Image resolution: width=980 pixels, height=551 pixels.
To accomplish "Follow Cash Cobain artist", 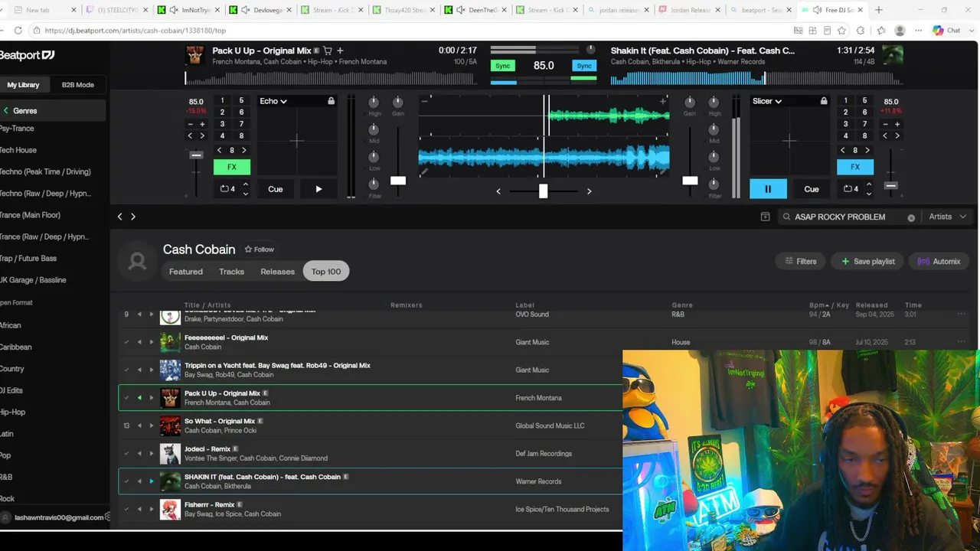I will click(259, 249).
